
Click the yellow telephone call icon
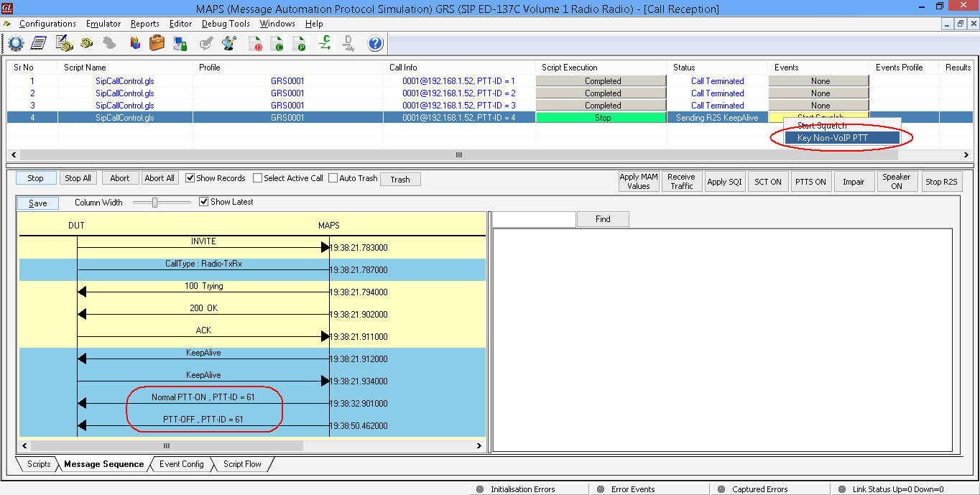(x=87, y=43)
